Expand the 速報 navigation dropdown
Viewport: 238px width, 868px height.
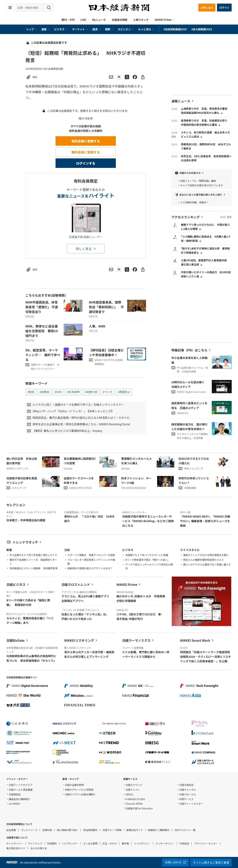45,29
